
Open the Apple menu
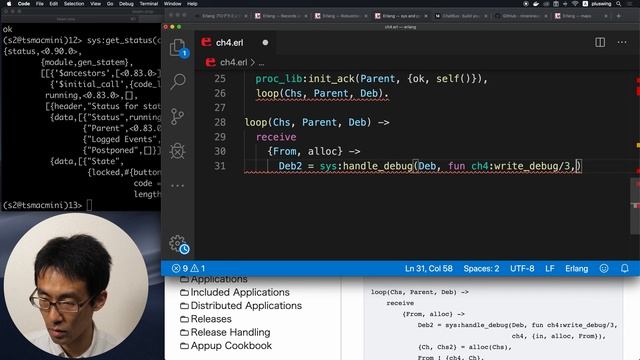(9, 4)
